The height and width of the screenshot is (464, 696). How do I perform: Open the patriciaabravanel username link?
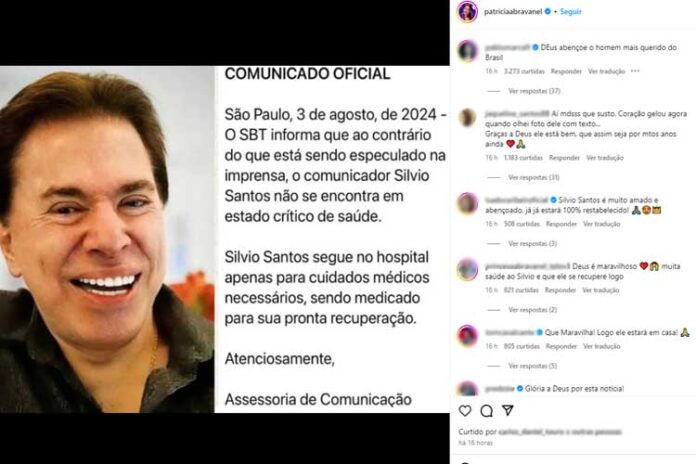(x=513, y=12)
